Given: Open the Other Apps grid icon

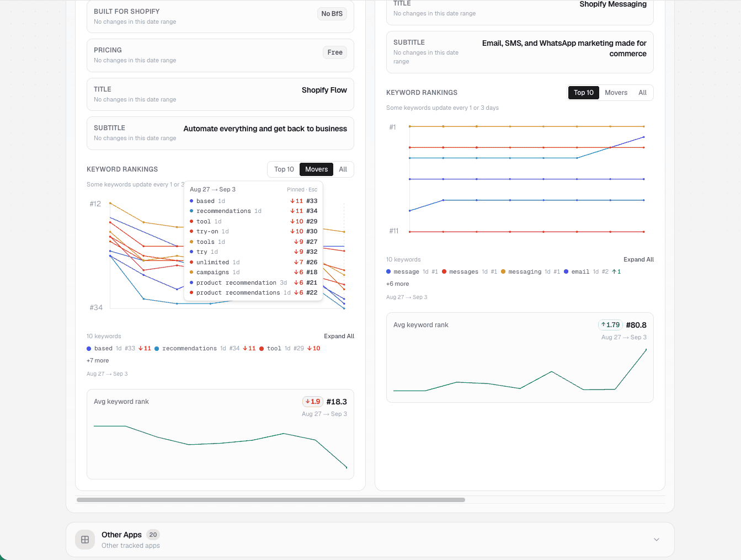Looking at the screenshot, I should click(85, 540).
